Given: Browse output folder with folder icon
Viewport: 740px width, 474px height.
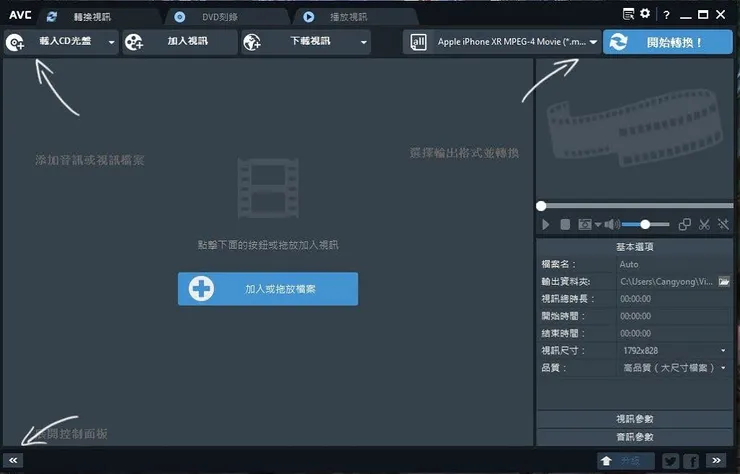Looking at the screenshot, I should tap(724, 282).
